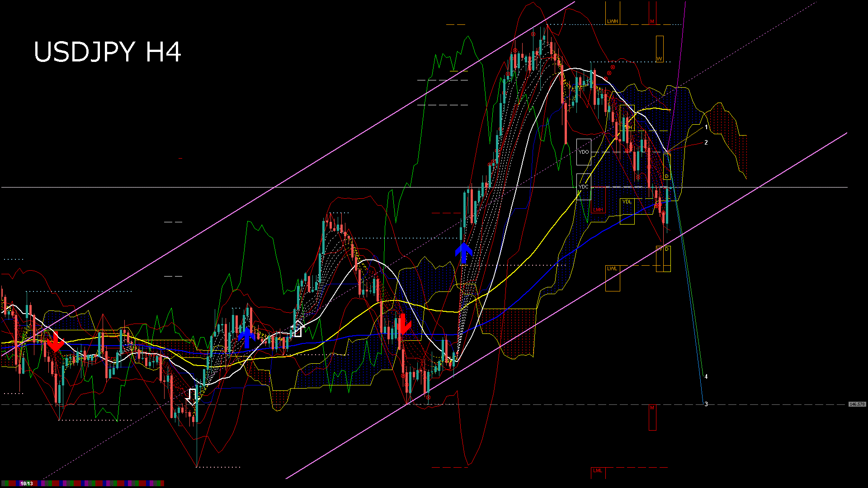Click the colored indicator strip showing 10/13
The width and height of the screenshot is (868, 488).
pyautogui.click(x=28, y=483)
